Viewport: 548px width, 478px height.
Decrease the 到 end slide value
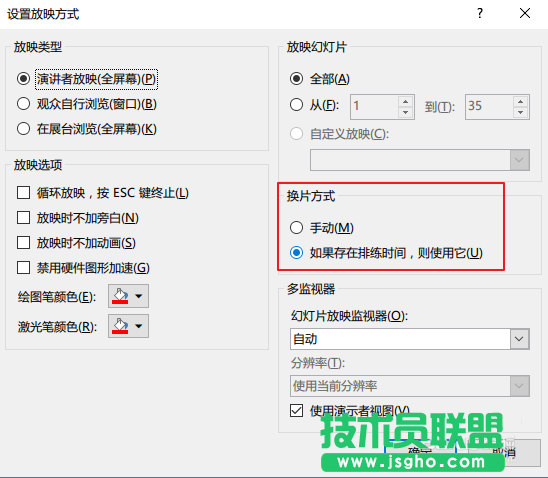click(x=521, y=113)
